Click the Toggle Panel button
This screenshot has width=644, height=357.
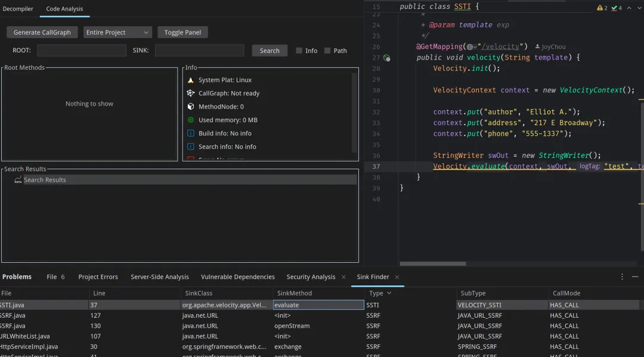pyautogui.click(x=182, y=32)
